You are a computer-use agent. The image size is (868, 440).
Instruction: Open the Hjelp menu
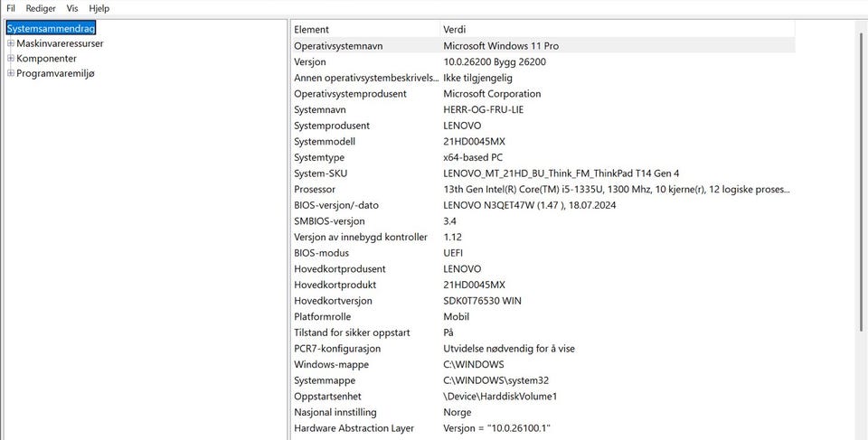tap(99, 8)
